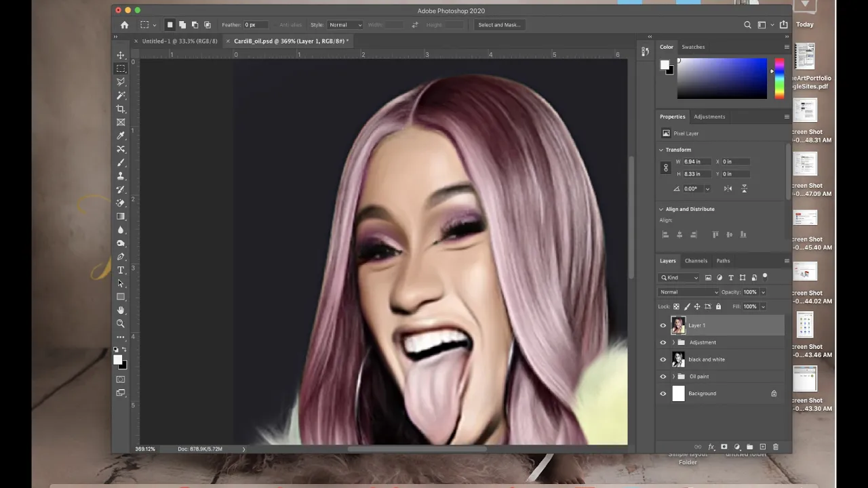Hide Layer 1 with its eye icon

pos(663,325)
